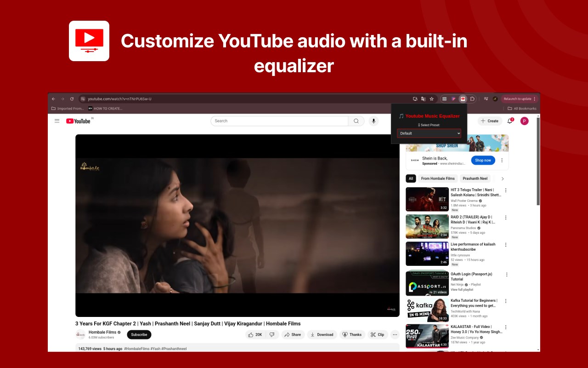588x368 pixels.
Task: Click the '3 Years For KGF Chapter 2' title
Action: 188,323
